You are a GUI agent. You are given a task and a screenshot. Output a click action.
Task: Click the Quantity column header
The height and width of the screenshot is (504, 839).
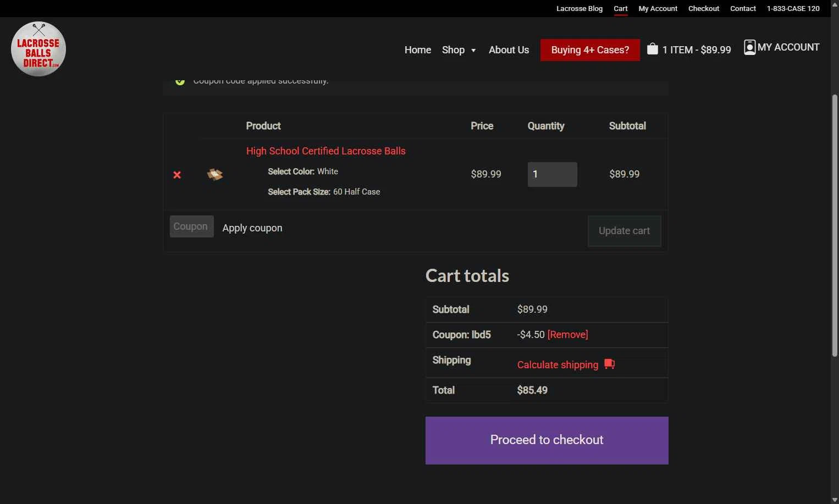point(546,126)
